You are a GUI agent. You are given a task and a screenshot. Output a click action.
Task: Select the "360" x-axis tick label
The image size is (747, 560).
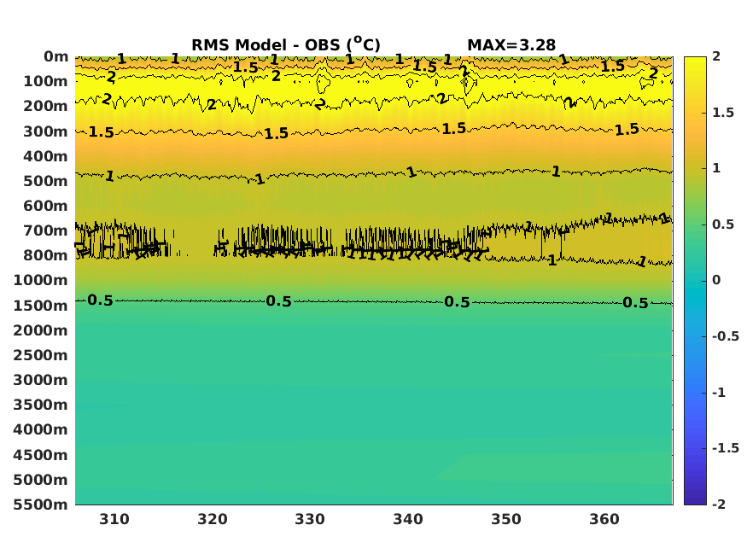point(604,519)
